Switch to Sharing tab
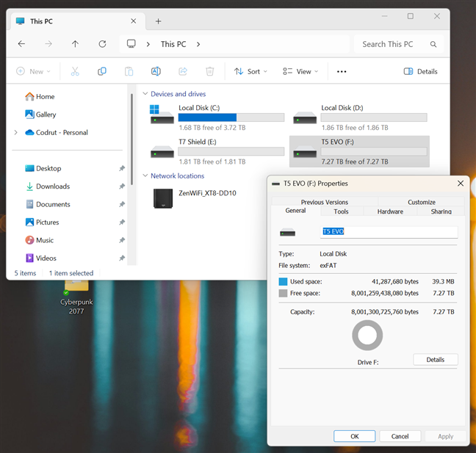Screen dimensions: 476x453 tap(441, 211)
